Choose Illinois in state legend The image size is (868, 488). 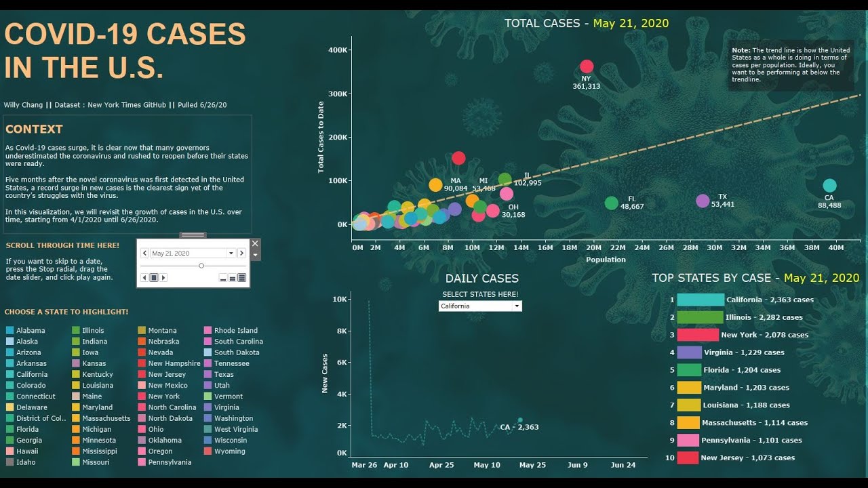tap(88, 331)
